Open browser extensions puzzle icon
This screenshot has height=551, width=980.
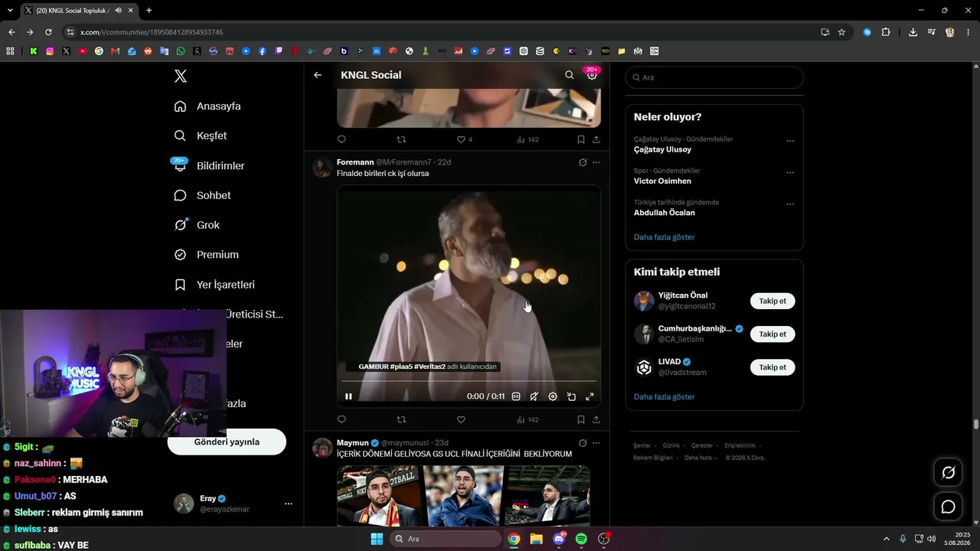pyautogui.click(x=886, y=32)
